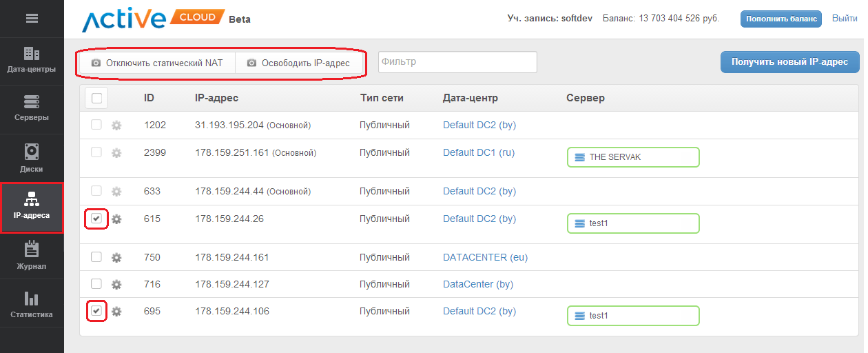Click gear icon for IP 178.159.244.26
Viewport: 868px width, 353px height.
pyautogui.click(x=116, y=219)
